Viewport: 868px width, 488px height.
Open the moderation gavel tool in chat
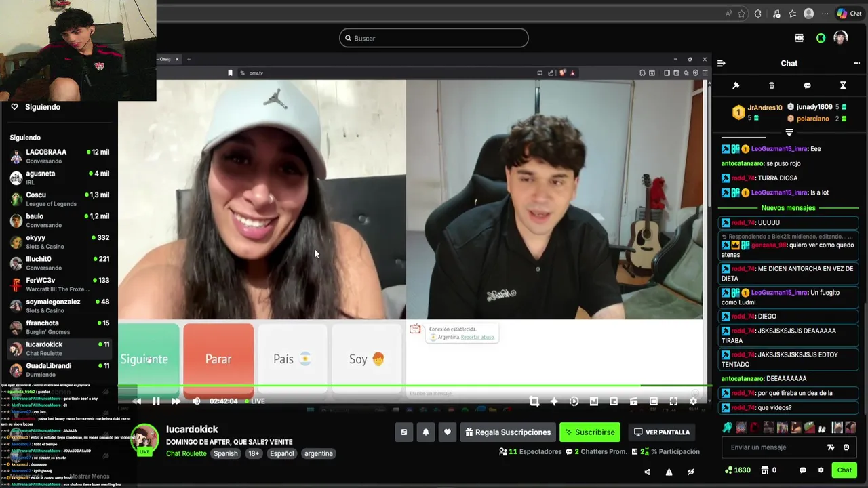coord(736,85)
